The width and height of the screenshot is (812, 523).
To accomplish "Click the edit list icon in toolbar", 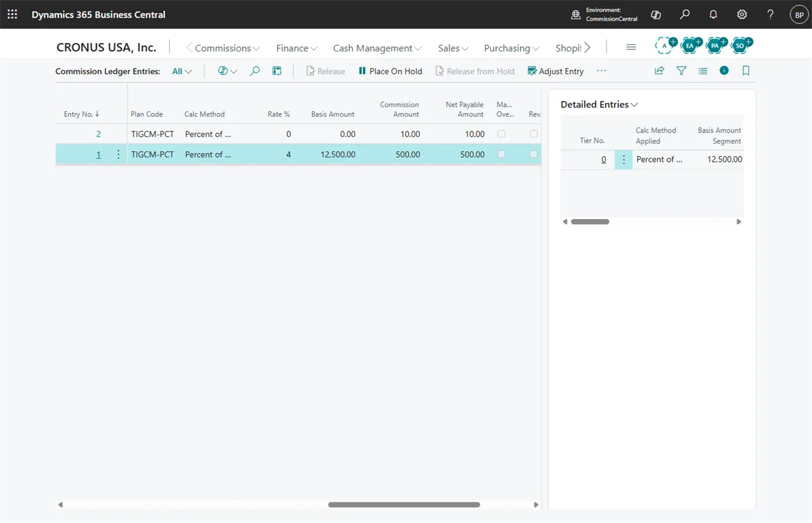I will click(277, 71).
